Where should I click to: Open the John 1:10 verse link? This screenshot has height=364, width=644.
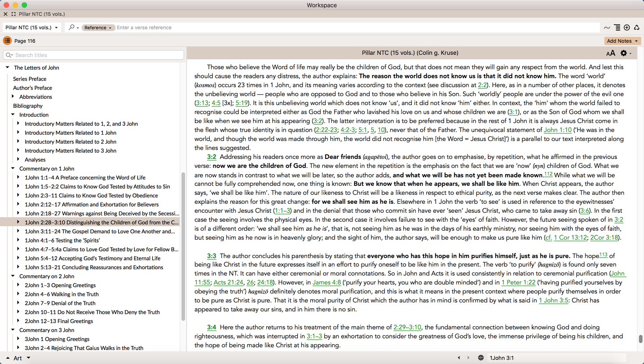point(557,130)
